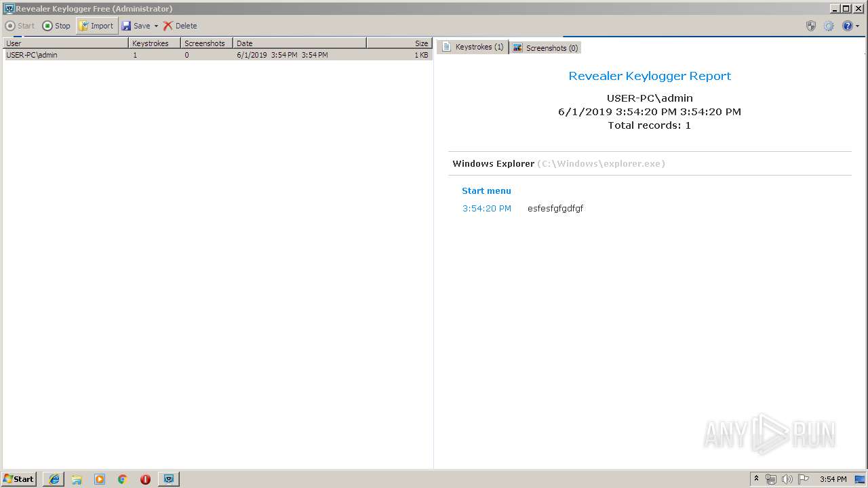Viewport: 868px width, 488px height.
Task: Click the volume speaker tray icon
Action: point(787,479)
